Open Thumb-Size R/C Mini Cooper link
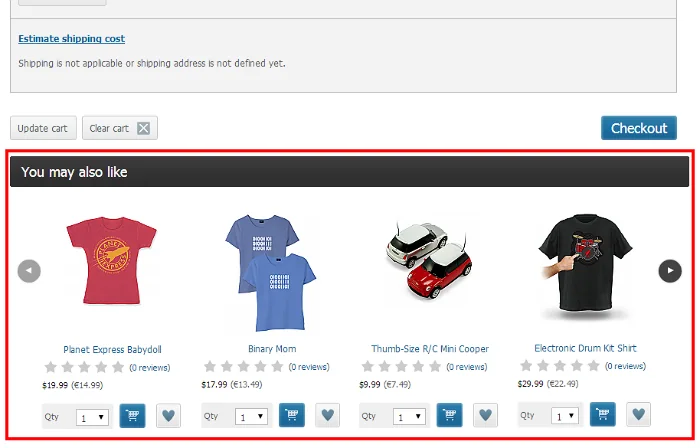The height and width of the screenshot is (448, 700). (x=430, y=348)
